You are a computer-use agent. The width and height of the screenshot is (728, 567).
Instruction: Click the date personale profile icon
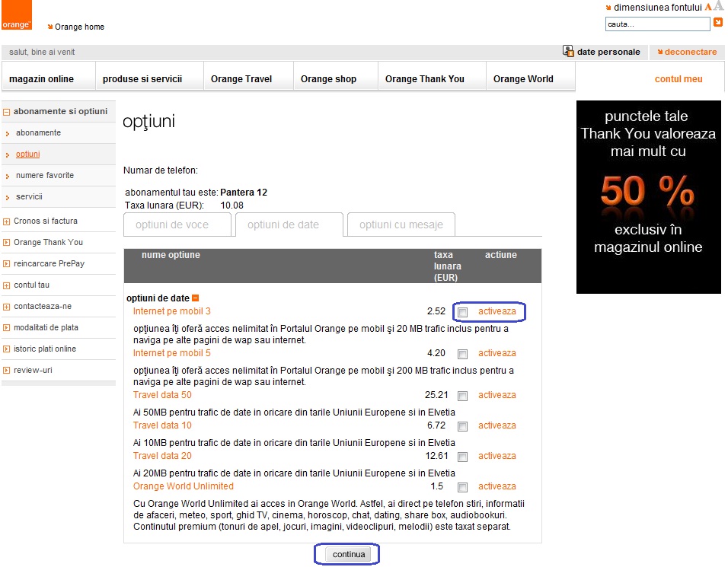[x=568, y=51]
